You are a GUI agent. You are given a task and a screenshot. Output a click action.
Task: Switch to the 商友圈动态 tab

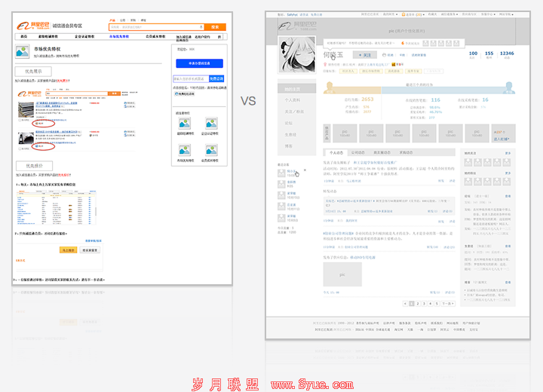click(x=382, y=152)
